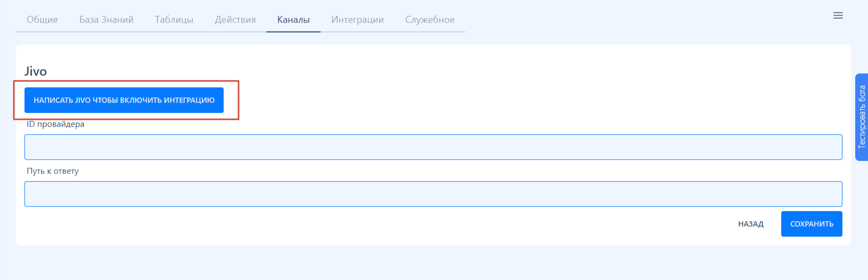Open the Интеграции tab
868x280 pixels.
357,20
